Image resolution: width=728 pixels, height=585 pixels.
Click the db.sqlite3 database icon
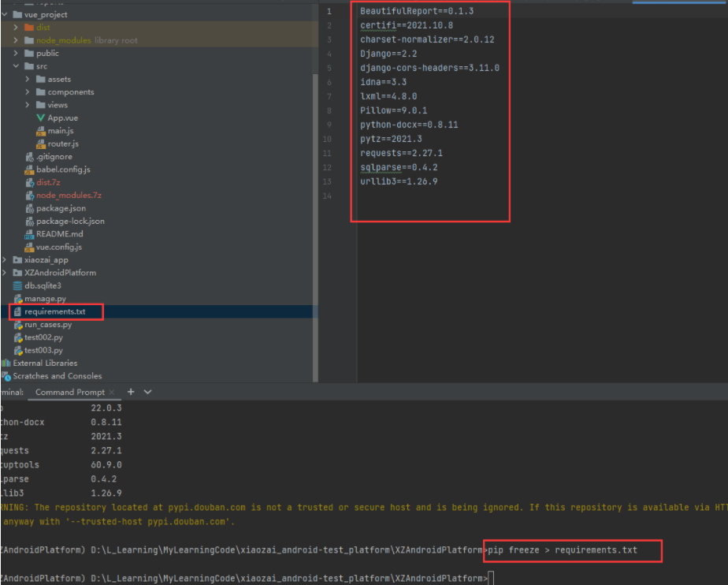pyautogui.click(x=17, y=285)
